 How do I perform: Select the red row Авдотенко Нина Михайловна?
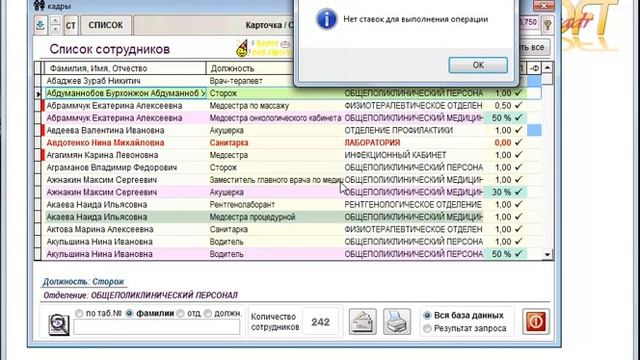coord(293,143)
